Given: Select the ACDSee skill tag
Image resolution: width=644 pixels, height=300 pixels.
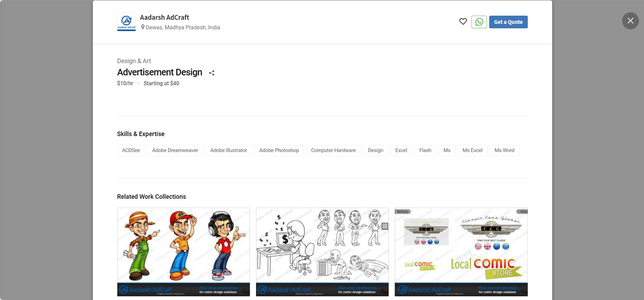Looking at the screenshot, I should 131,151.
